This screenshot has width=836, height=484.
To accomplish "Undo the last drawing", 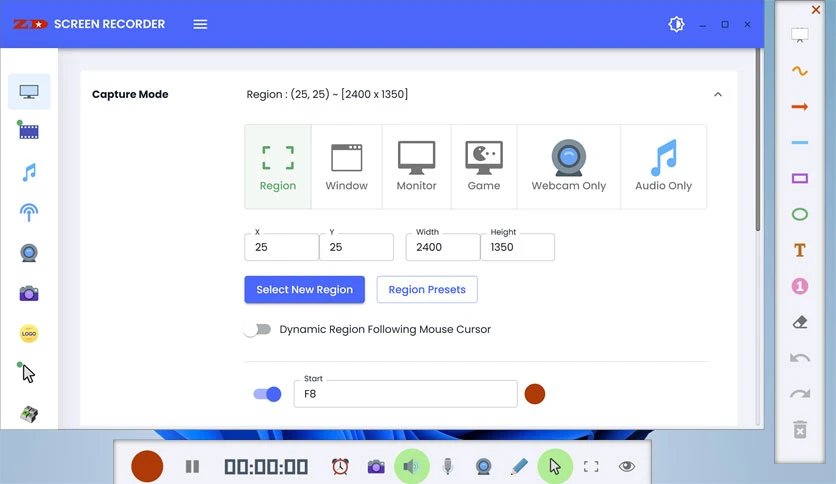I will 799,358.
